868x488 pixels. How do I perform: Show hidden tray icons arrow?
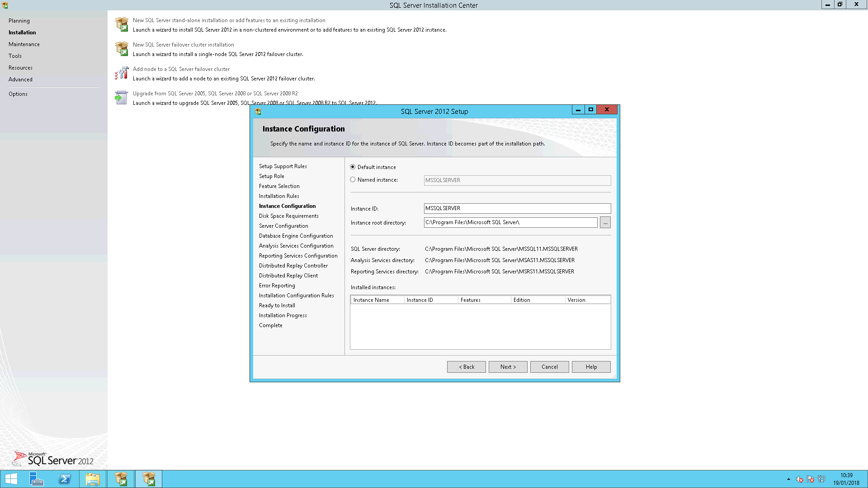(x=788, y=479)
